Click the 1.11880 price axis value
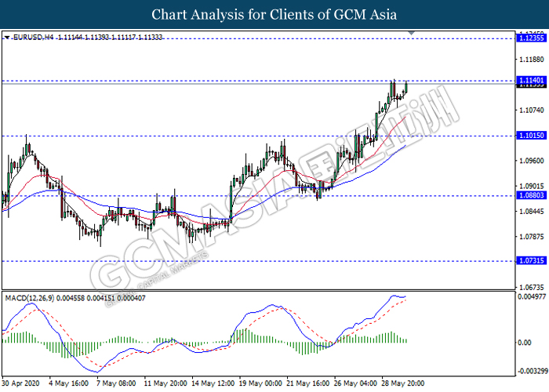The width and height of the screenshot is (549, 392). [x=532, y=60]
